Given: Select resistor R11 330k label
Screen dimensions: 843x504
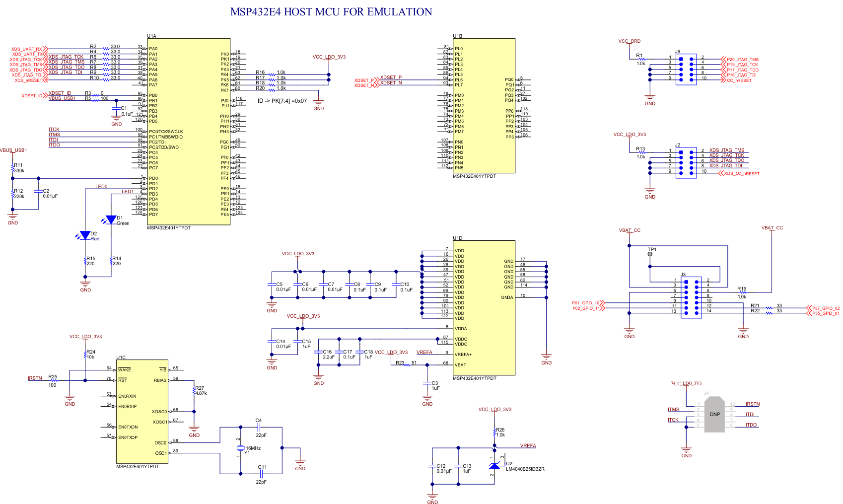Looking at the screenshot, I should pos(19,168).
